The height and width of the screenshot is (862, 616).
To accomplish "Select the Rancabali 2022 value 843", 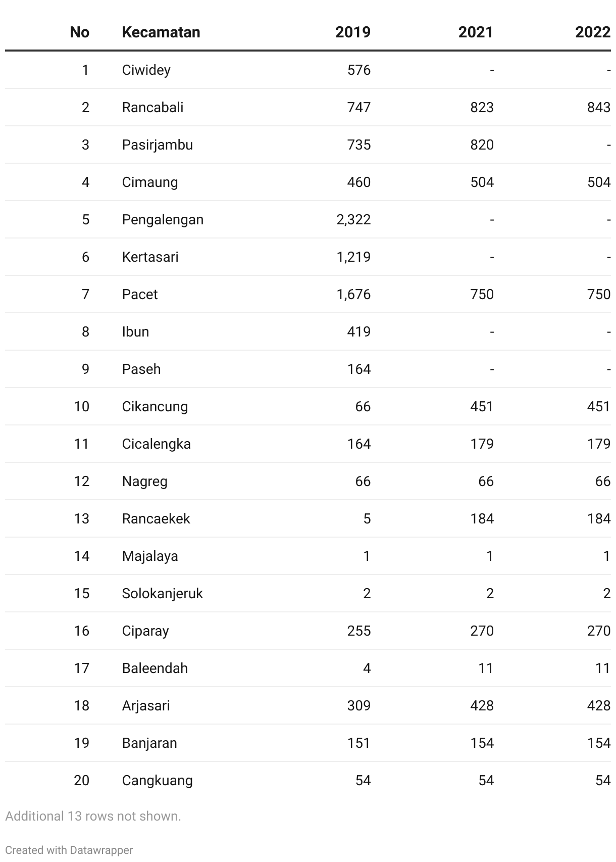I will 599,107.
